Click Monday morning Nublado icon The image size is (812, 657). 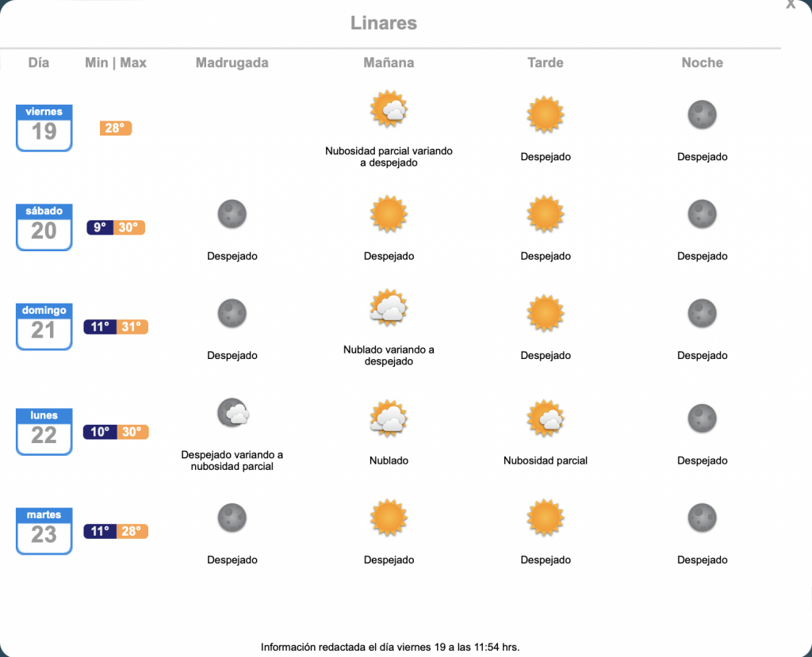coord(389,418)
